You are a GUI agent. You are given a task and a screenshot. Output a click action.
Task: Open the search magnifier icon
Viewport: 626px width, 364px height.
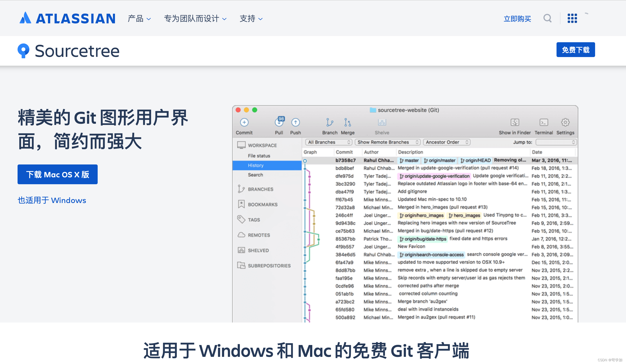(547, 18)
